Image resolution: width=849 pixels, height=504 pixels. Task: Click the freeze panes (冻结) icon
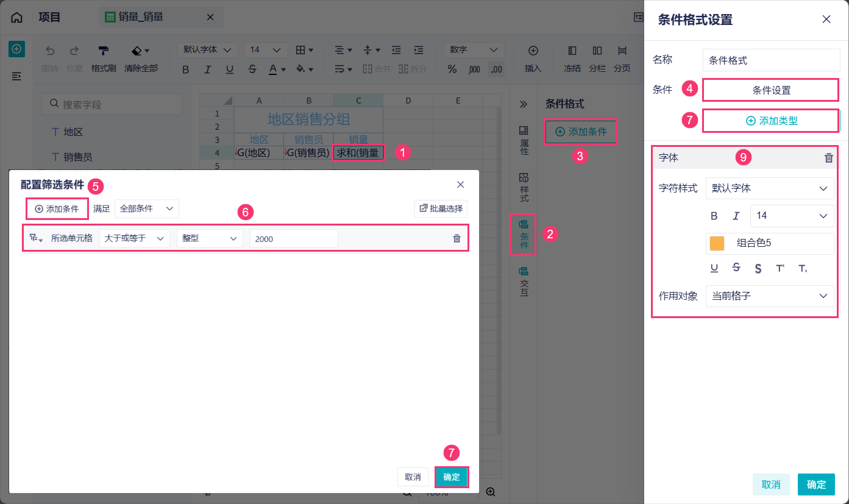tap(572, 50)
